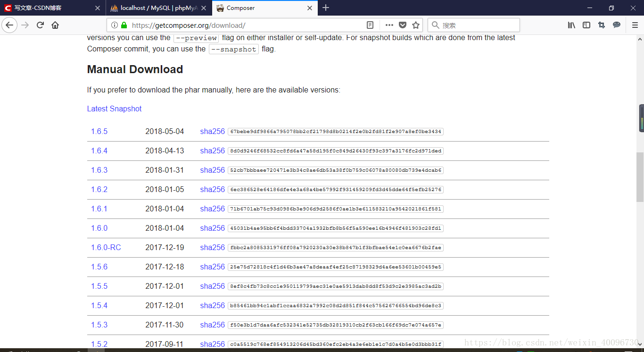
Task: Go to the browser home page
Action: tap(54, 25)
